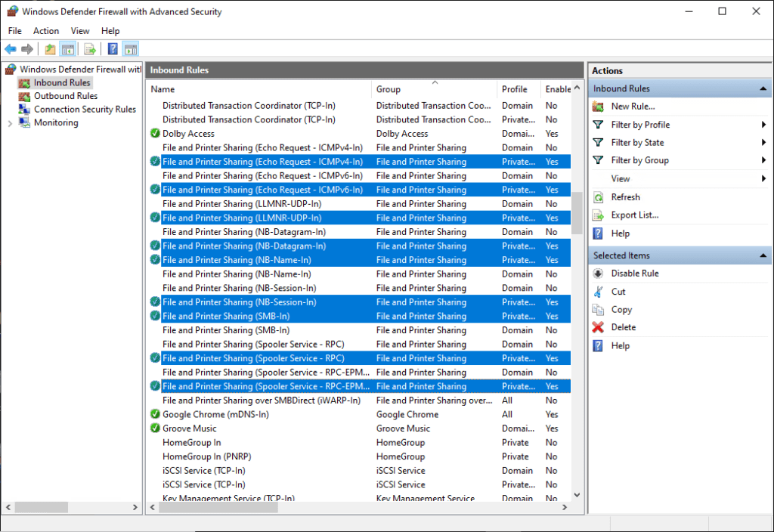Expand the Monitoring tree node

(12, 122)
